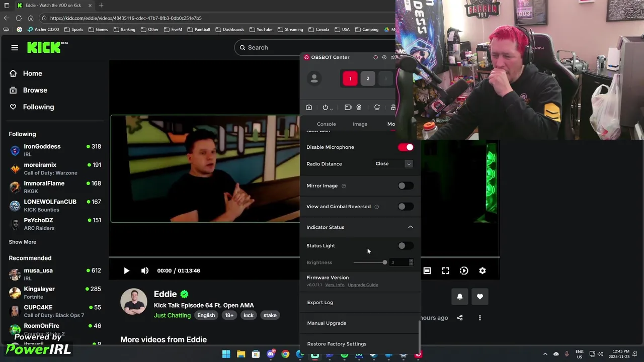Open Browse in Kick sidebar
The image size is (644, 362).
tap(35, 90)
